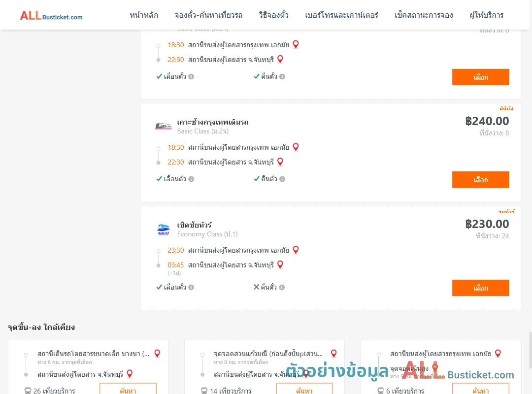Click the page vertical scrollbar
Image resolution: width=532 pixels, height=394 pixels.
pos(530,350)
